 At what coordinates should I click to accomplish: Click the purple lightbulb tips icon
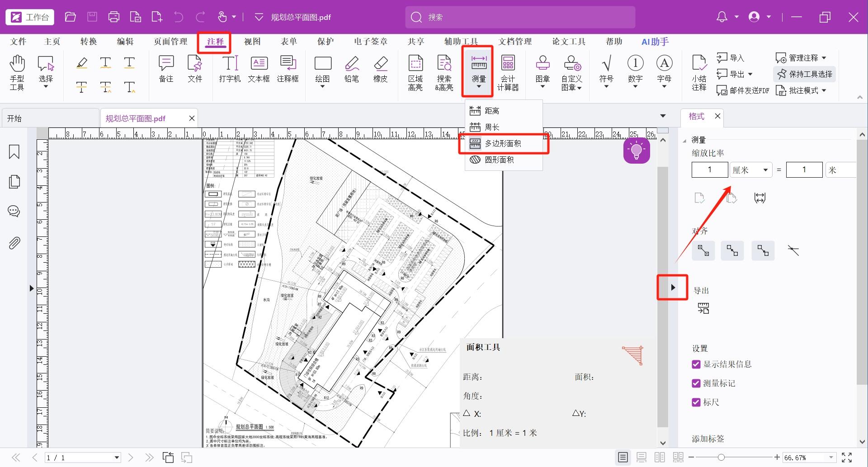(x=637, y=151)
